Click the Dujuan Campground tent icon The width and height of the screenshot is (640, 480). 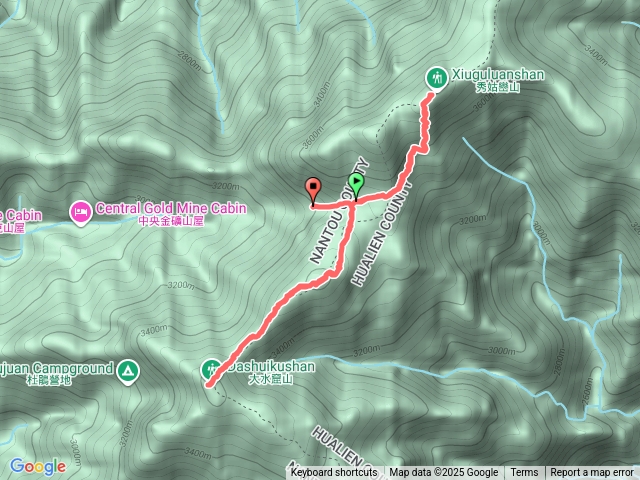point(128,371)
